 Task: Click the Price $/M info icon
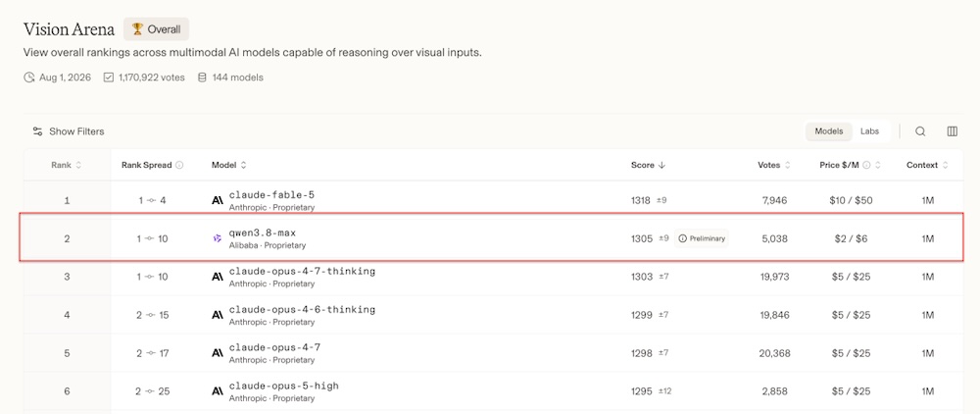point(866,166)
